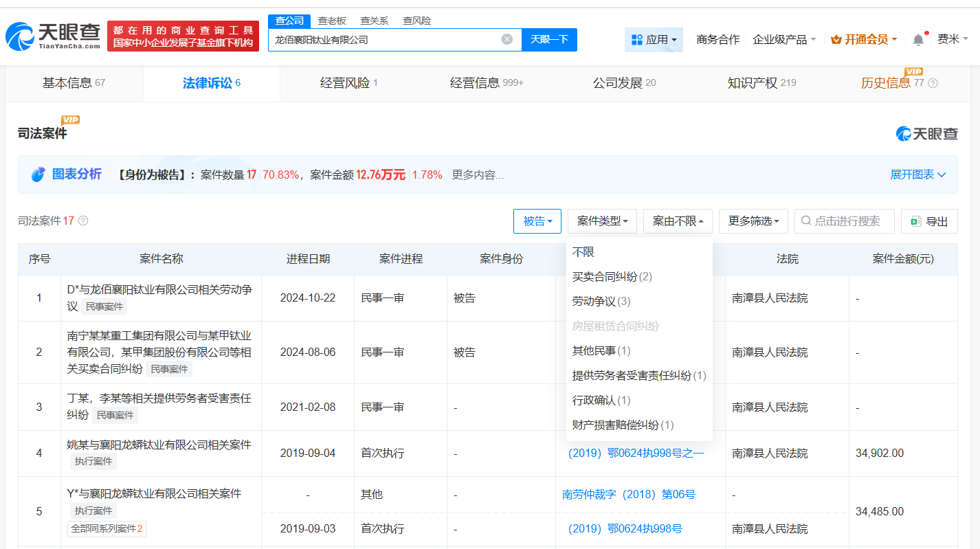Click the VIP tag on the 历史信息 tab
The image size is (980, 549).
(914, 71)
